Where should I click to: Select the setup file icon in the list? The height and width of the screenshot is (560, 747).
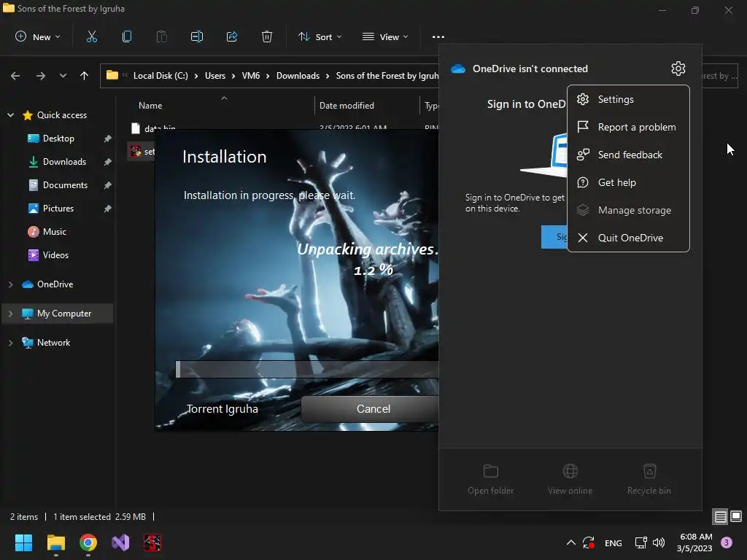click(x=136, y=152)
